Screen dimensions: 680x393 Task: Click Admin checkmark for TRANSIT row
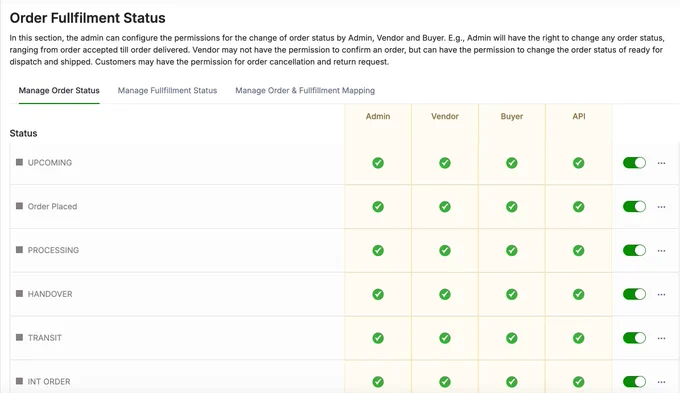click(378, 338)
